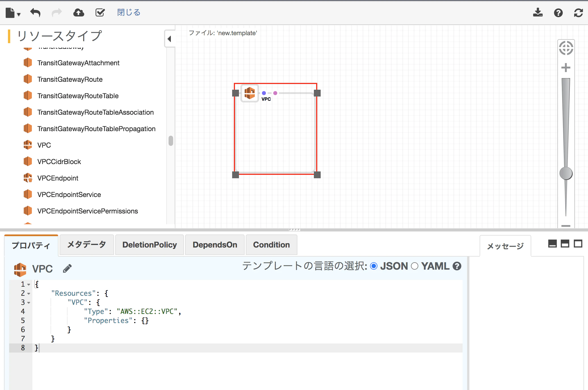Select JSON template language
Viewport: 588px width, 390px height.
pos(374,266)
